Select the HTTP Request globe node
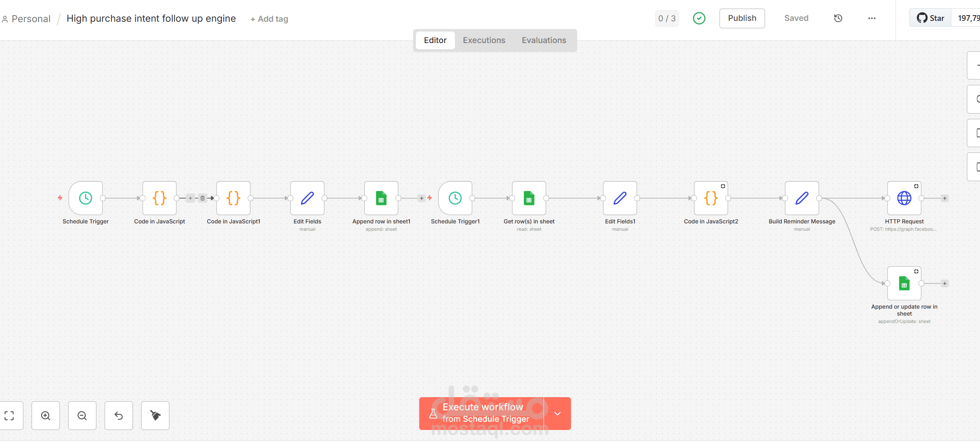Screen dimensions: 980x448 pos(904,198)
